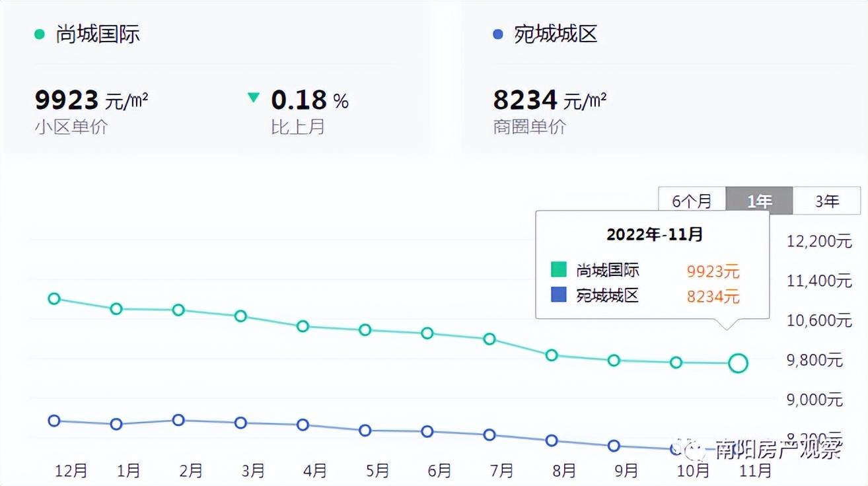This screenshot has height=486, width=868.
Task: Click the 7月 x-axis label
Action: tap(502, 470)
